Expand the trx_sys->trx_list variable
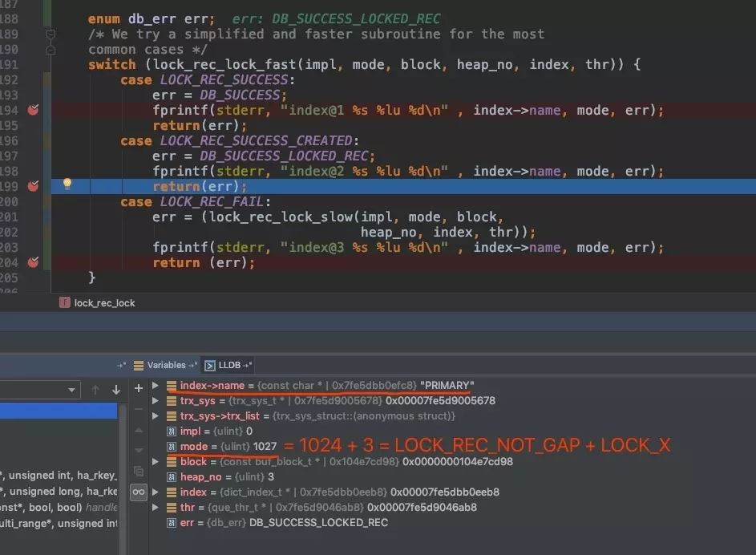 [156, 416]
